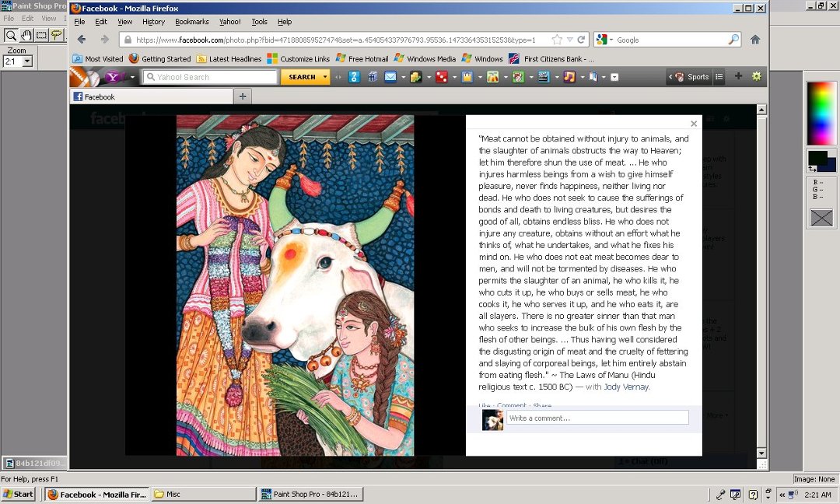Open dropdown next to Yahoo logo
Screen dimensions: 840x504
pos(132,77)
